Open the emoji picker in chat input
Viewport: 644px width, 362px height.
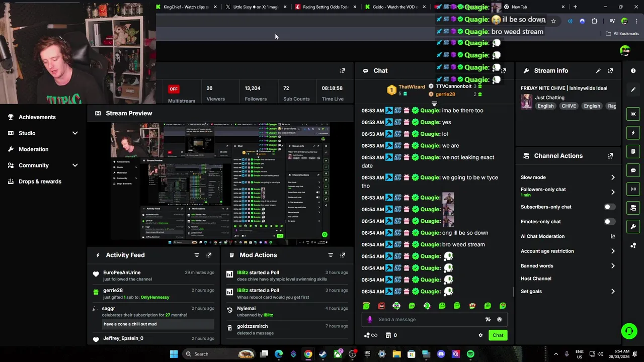point(499,319)
